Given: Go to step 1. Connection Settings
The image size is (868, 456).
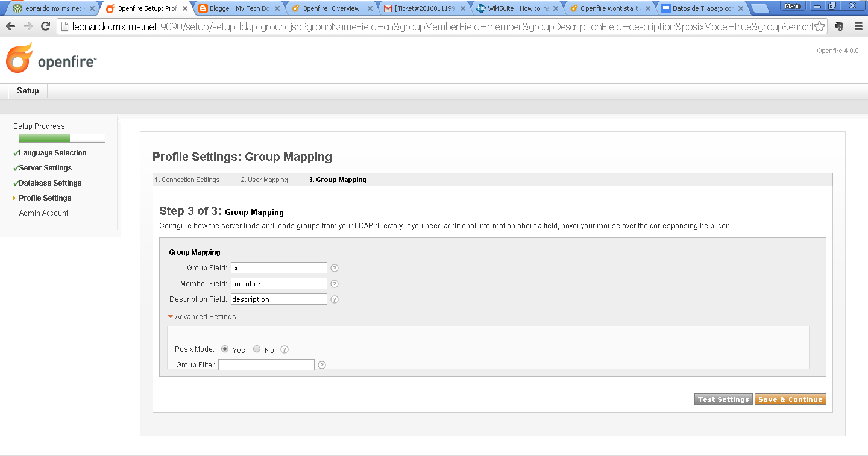Looking at the screenshot, I should tap(187, 180).
